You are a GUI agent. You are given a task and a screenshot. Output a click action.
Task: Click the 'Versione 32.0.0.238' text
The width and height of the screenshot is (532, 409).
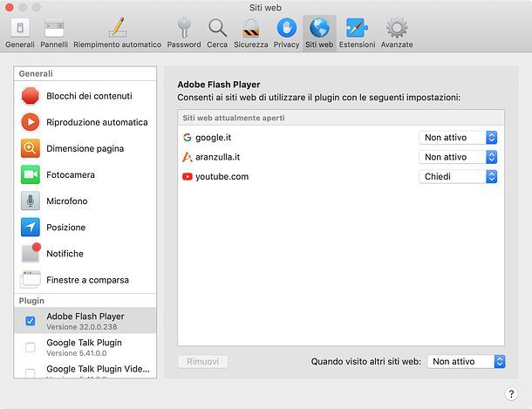point(82,327)
